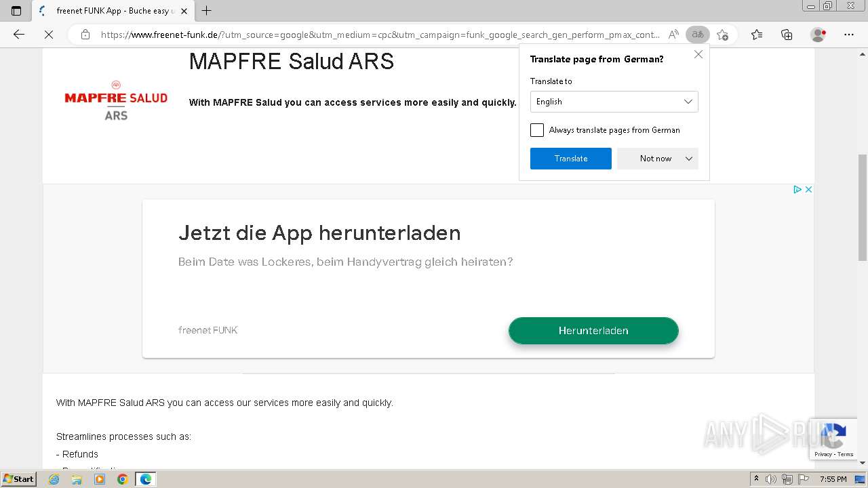View site information lock icon

point(85,35)
